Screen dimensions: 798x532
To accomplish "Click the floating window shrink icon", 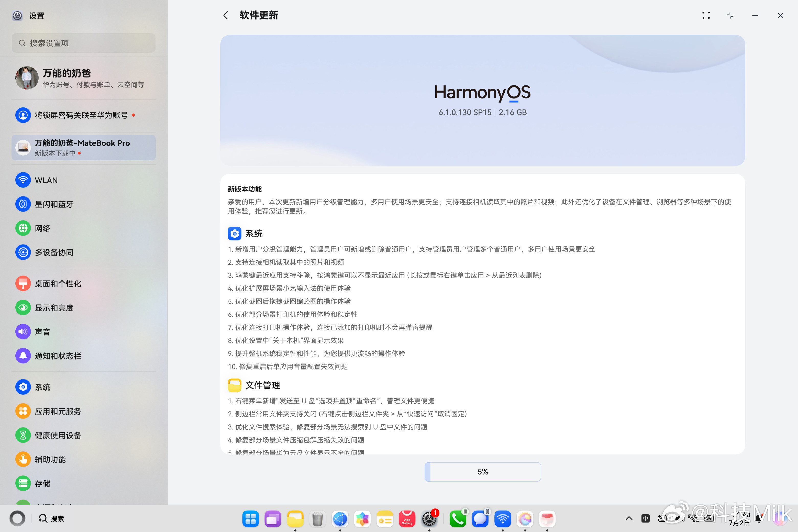I will pyautogui.click(x=730, y=15).
